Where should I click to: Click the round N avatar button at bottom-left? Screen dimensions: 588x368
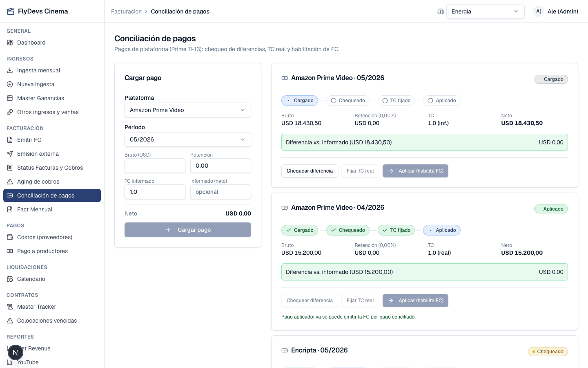[16, 352]
